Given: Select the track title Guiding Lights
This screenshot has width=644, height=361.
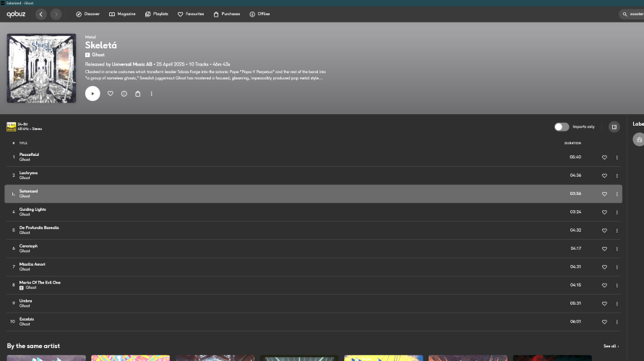Looking at the screenshot, I should 33,209.
